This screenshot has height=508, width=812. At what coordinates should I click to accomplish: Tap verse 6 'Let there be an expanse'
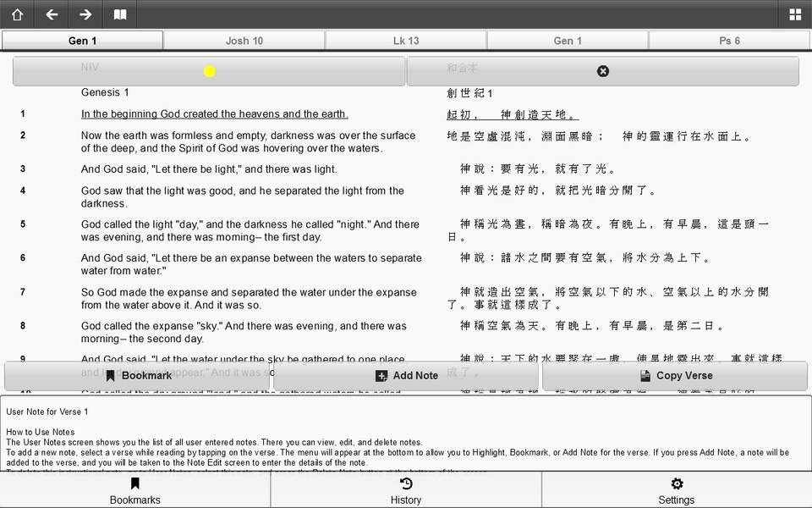(x=251, y=264)
